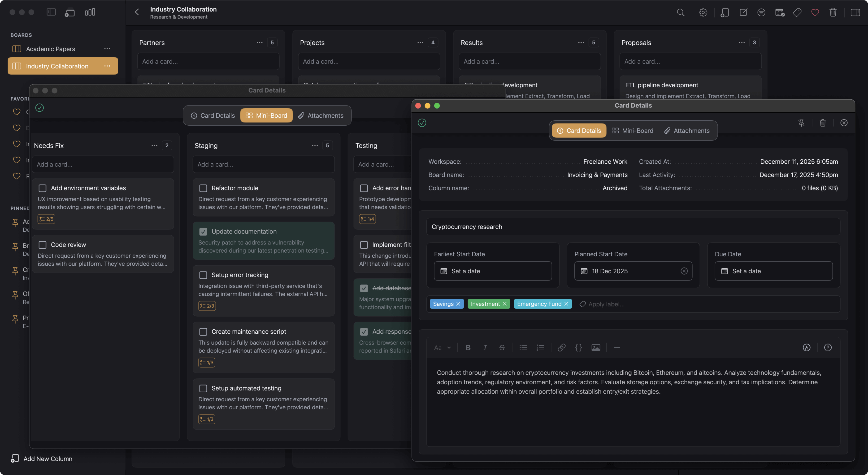Open the trash icon in the top toolbar
This screenshot has width=868, height=475.
coord(833,13)
